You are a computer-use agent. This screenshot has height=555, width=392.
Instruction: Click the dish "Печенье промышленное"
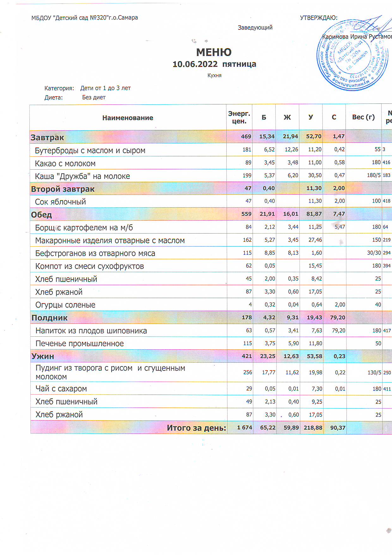(79, 344)
